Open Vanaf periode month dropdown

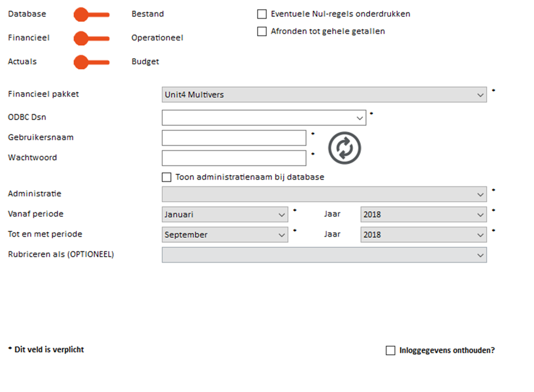coord(225,215)
